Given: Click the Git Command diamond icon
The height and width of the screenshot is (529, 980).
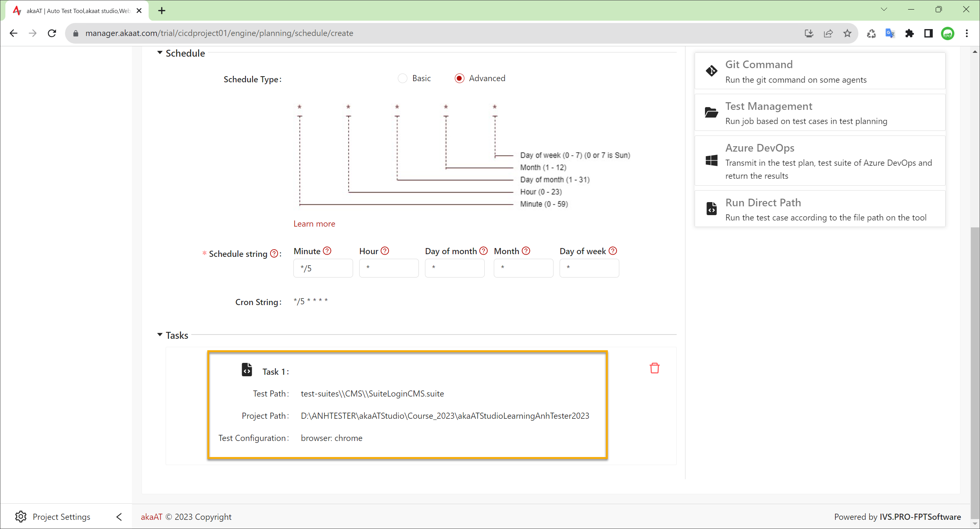Looking at the screenshot, I should click(x=711, y=71).
